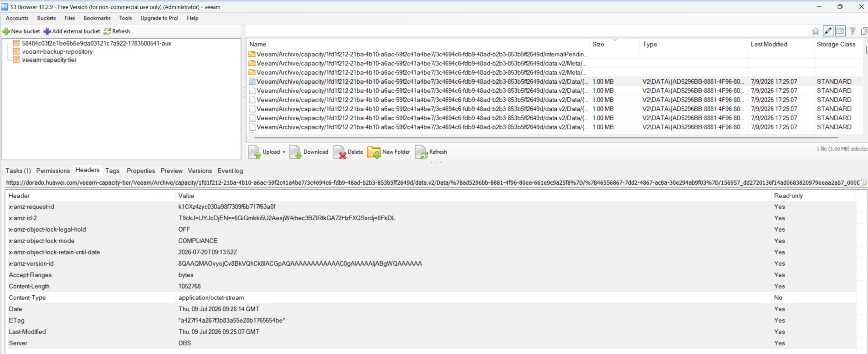Image resolution: width=868 pixels, height=354 pixels.
Task: Open the Help menu
Action: coord(193,18)
